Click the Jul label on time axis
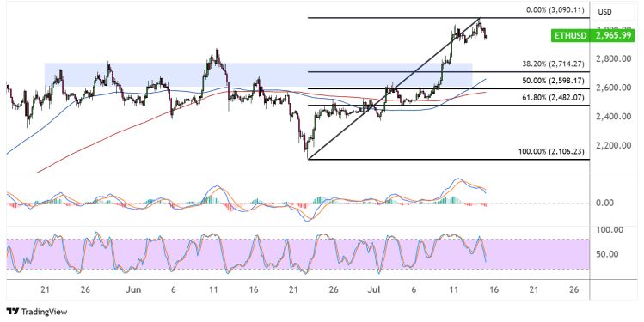 tap(374, 289)
